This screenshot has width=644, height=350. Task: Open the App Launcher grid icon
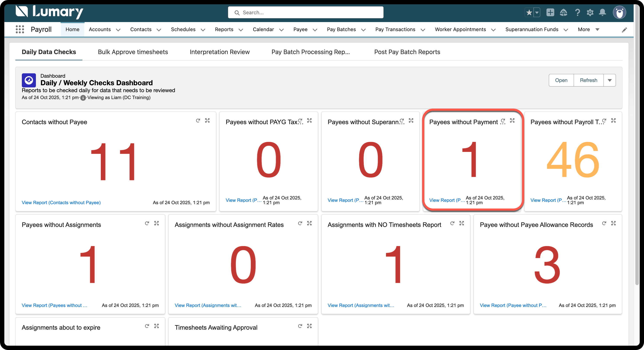[20, 29]
